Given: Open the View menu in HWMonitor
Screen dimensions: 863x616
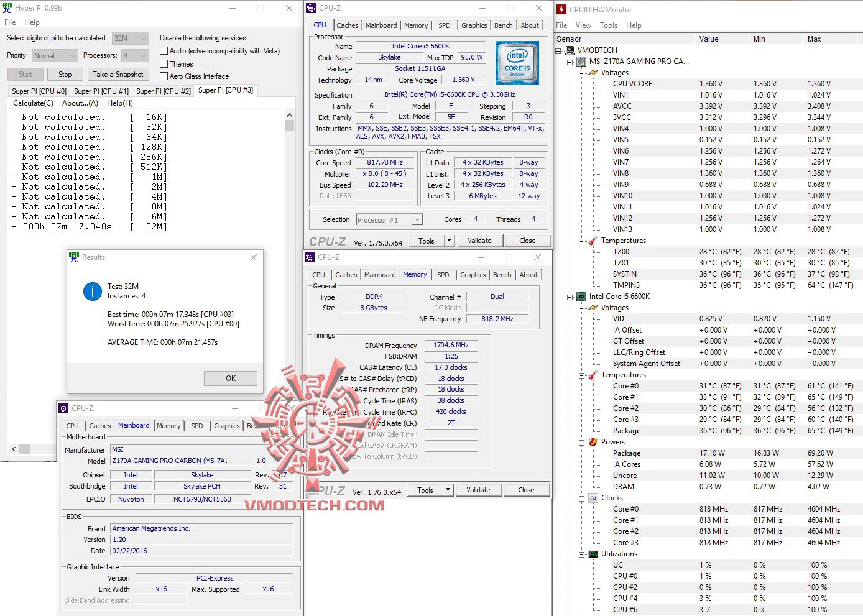Looking at the screenshot, I should tap(583, 25).
